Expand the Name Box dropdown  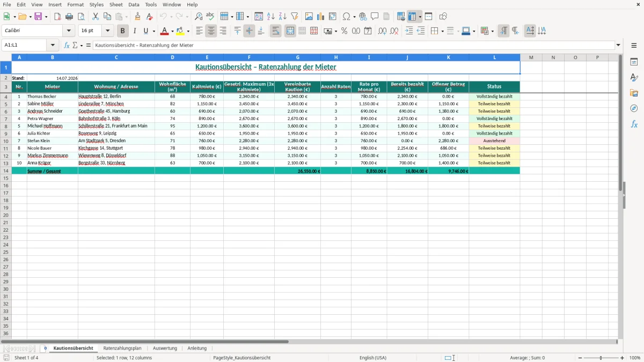tap(53, 46)
